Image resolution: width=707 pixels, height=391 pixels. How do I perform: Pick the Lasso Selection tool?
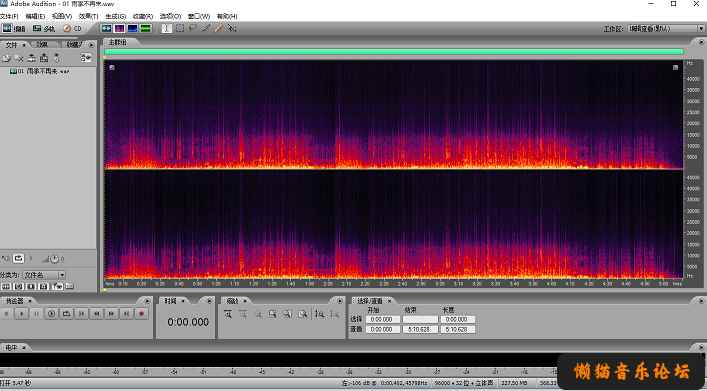[193, 28]
